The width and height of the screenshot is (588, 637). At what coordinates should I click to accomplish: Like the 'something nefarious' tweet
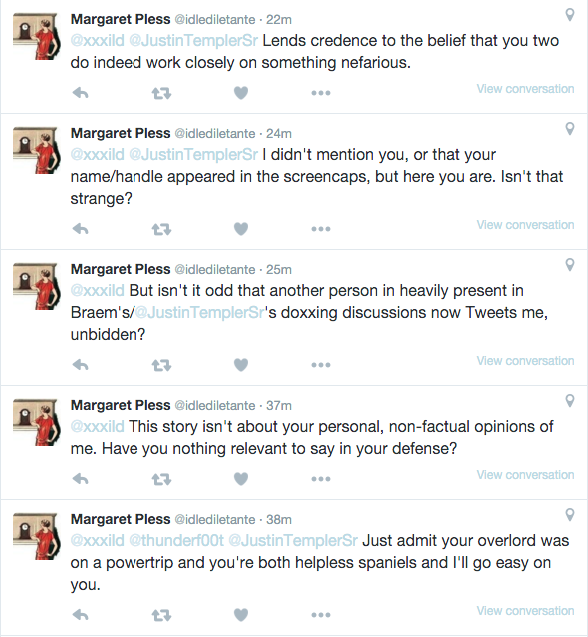point(241,93)
